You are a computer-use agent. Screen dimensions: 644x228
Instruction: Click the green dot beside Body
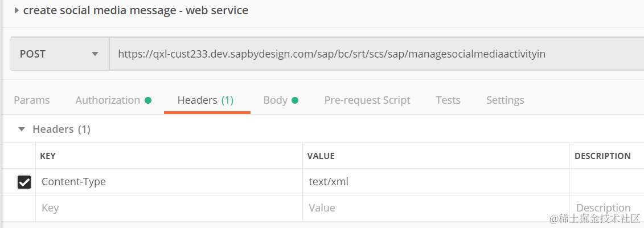tap(295, 100)
